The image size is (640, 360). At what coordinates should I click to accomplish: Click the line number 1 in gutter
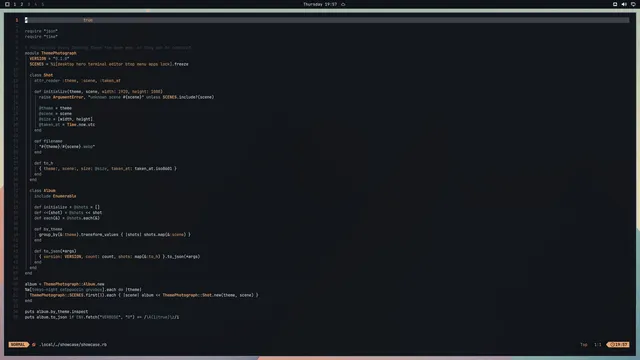(x=17, y=20)
